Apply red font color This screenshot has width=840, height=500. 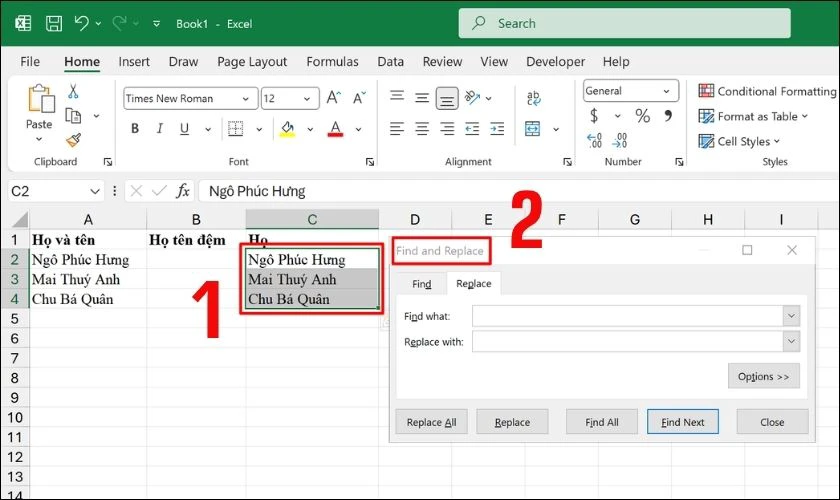pos(335,129)
